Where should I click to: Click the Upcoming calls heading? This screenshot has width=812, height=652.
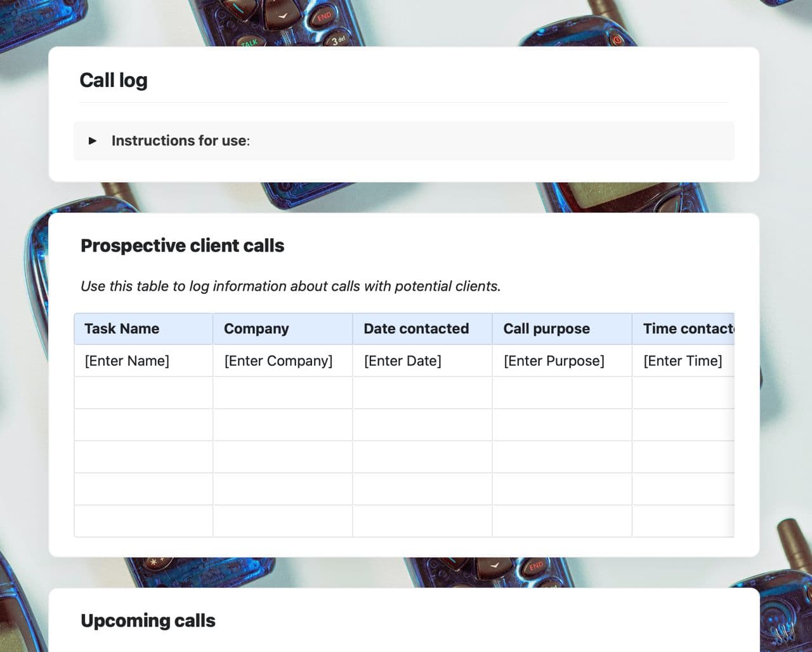(x=148, y=620)
